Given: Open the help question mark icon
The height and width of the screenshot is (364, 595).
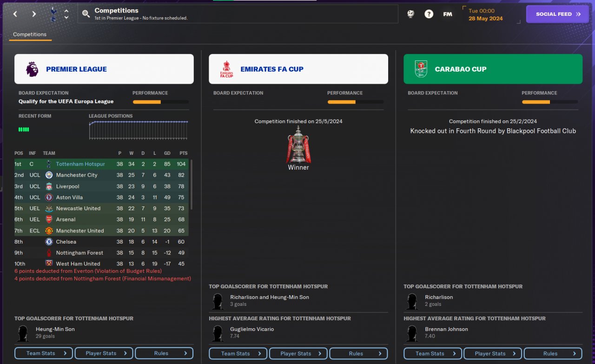Looking at the screenshot, I should [429, 14].
